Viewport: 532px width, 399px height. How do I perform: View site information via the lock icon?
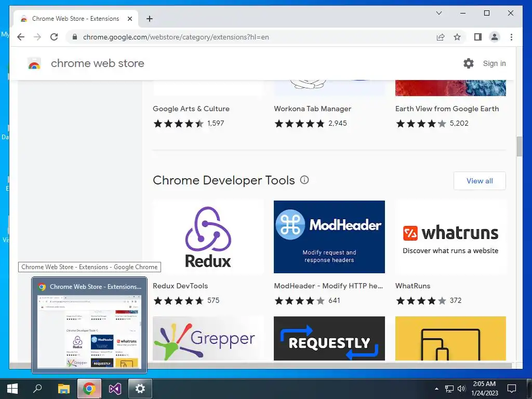click(75, 37)
